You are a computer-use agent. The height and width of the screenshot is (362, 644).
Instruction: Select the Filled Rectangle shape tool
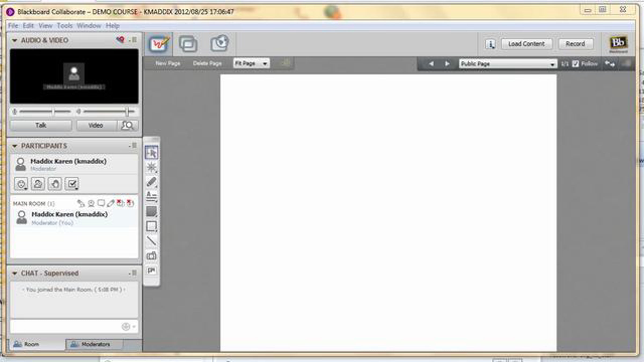tap(152, 212)
